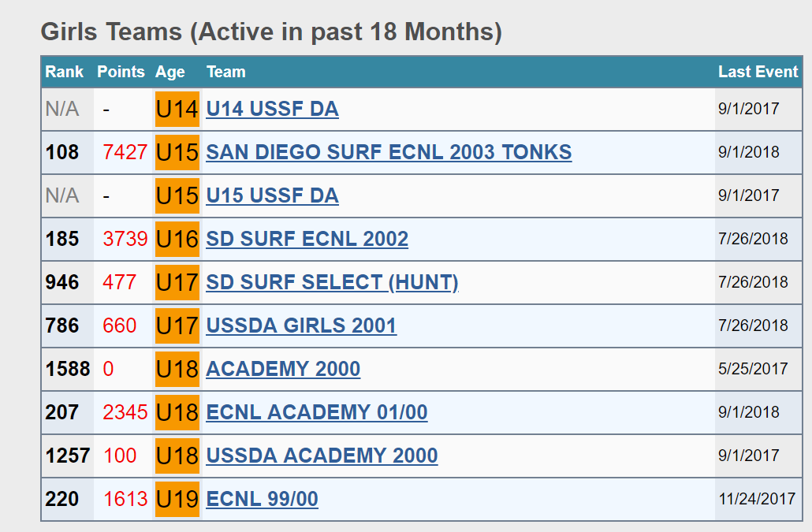
Task: Open the USSDA GIRLS 2001 team page
Action: click(301, 326)
